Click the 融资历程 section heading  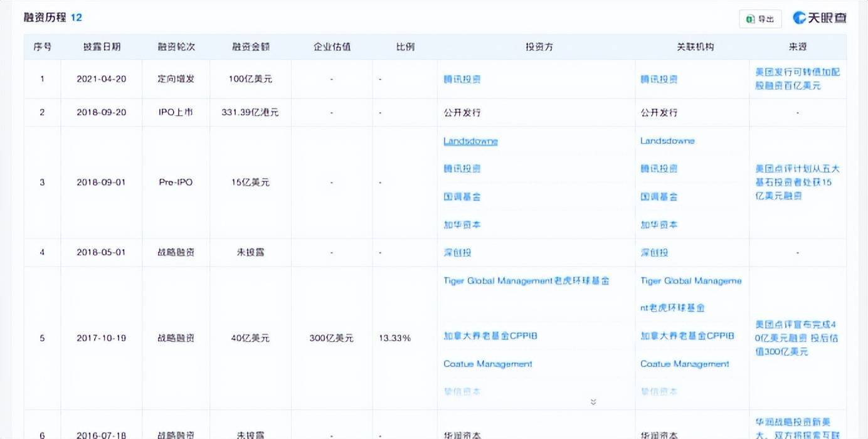pyautogui.click(x=45, y=18)
